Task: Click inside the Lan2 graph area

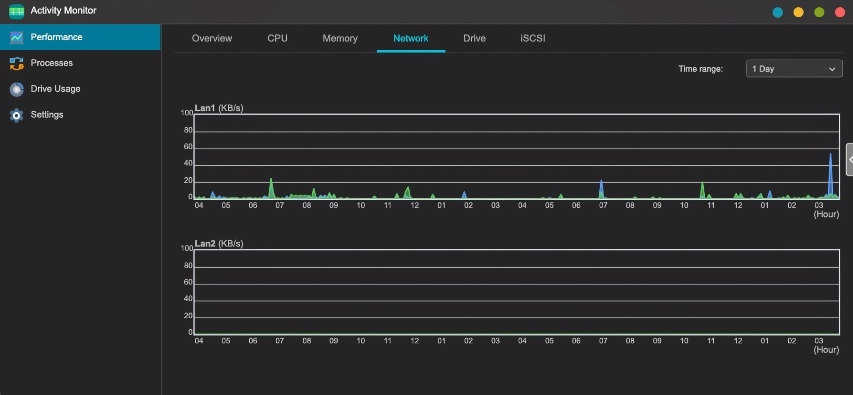Action: tap(516, 292)
